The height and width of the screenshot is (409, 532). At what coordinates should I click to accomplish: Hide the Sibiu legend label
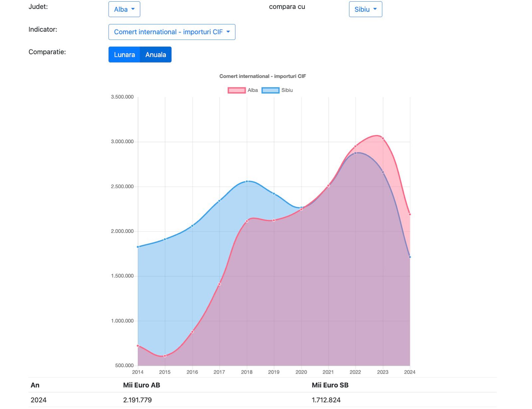(x=287, y=90)
